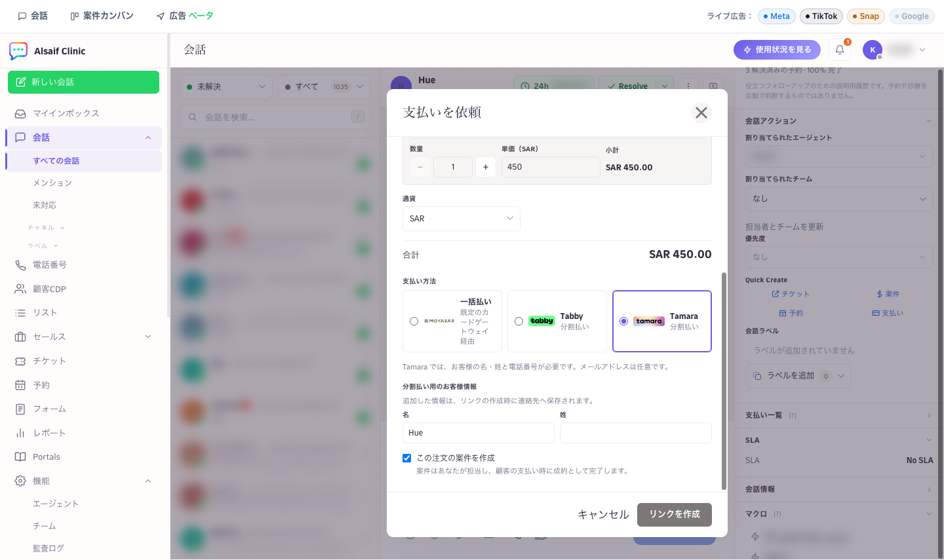Open the チケット ticket icon item
Image resolution: width=944 pixels, height=560 pixels.
pyautogui.click(x=84, y=361)
